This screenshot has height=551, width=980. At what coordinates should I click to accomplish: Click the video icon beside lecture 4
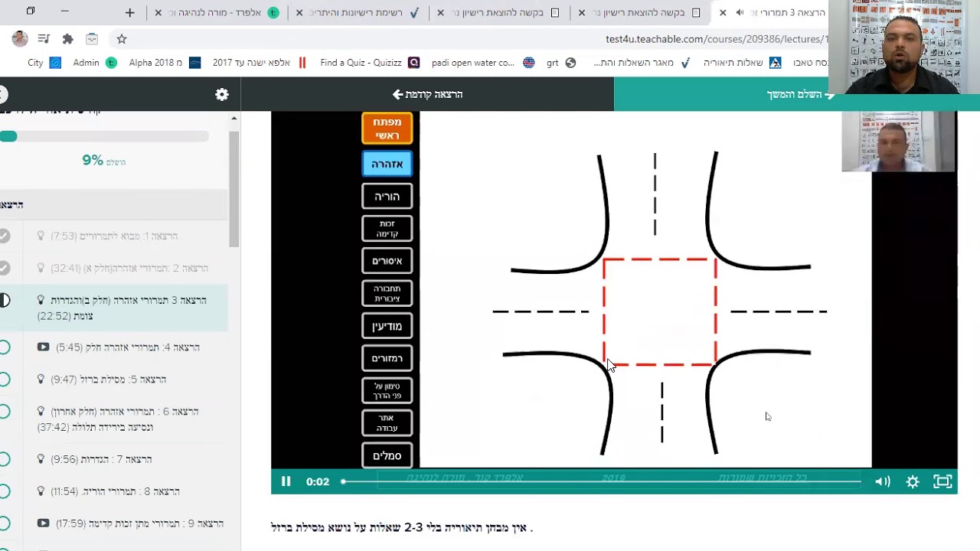43,347
